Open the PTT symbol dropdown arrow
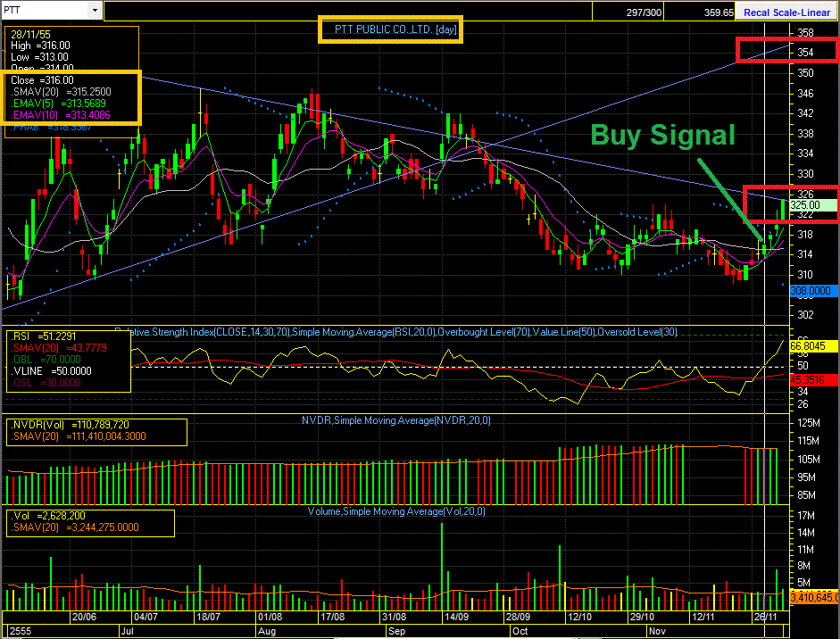Image resolution: width=840 pixels, height=639 pixels. 95,10
